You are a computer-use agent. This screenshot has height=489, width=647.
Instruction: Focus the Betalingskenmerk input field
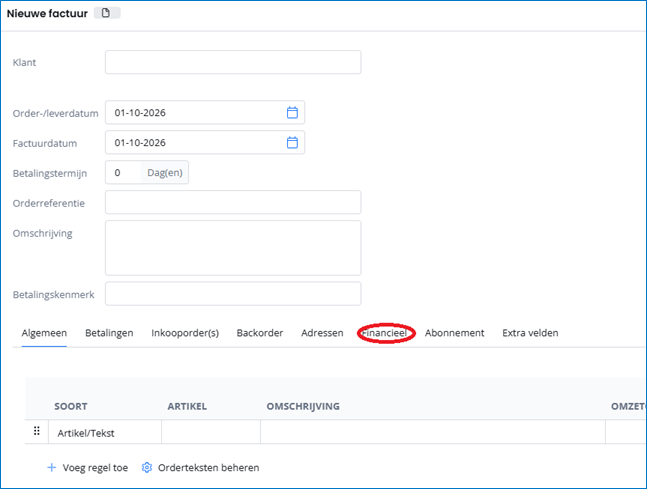point(233,294)
